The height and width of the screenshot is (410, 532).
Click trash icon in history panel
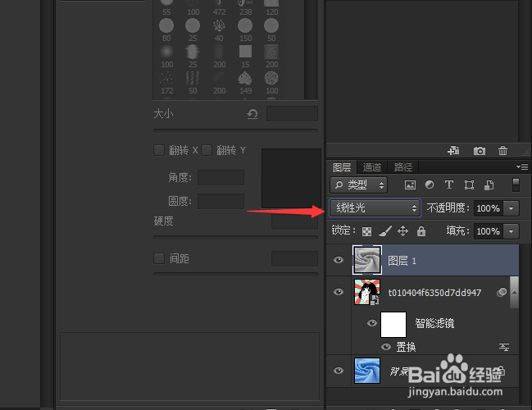[x=502, y=150]
